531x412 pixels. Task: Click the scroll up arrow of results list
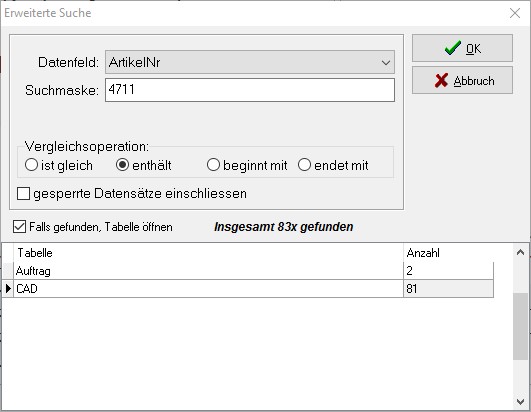point(521,253)
